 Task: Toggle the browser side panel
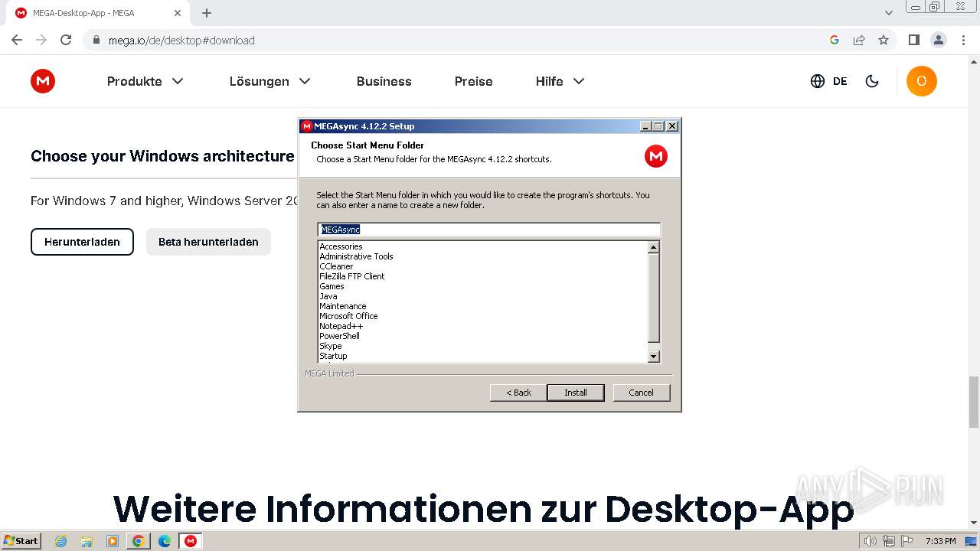click(913, 40)
